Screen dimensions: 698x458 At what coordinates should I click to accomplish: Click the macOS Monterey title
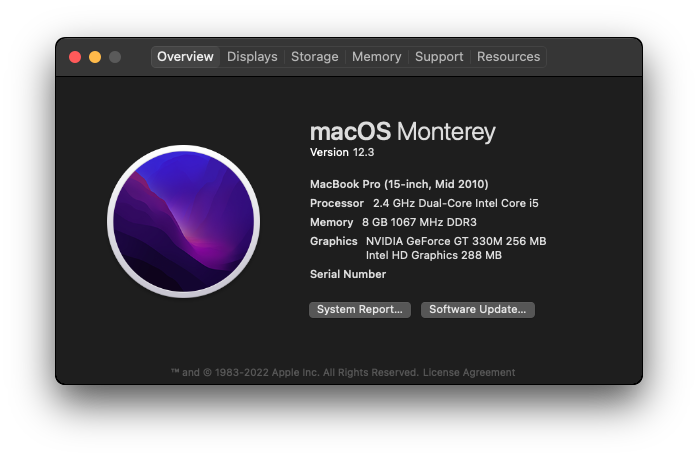402,132
